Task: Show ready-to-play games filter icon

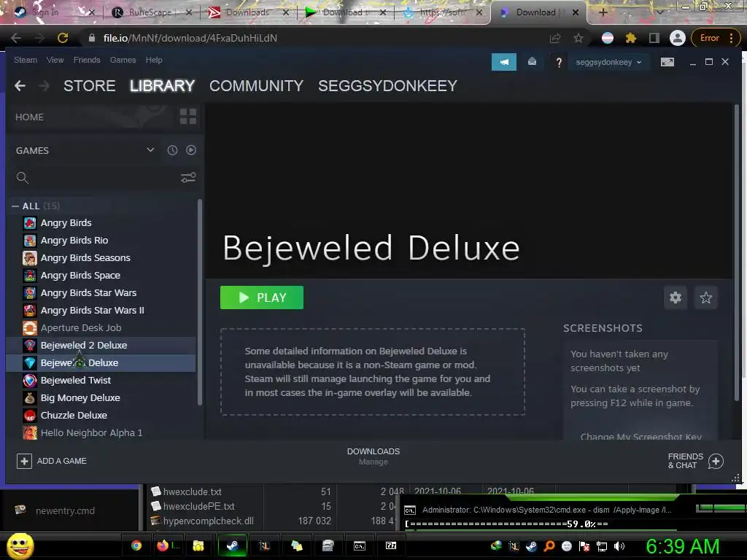Action: (191, 150)
